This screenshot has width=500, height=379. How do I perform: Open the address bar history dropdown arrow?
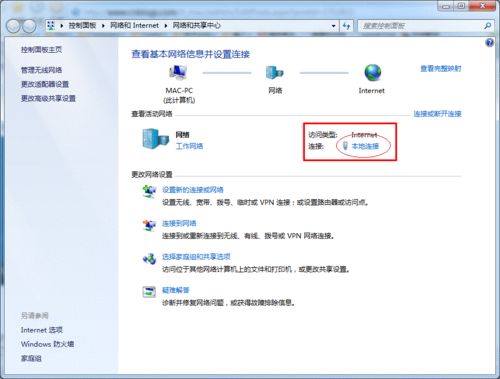point(333,26)
